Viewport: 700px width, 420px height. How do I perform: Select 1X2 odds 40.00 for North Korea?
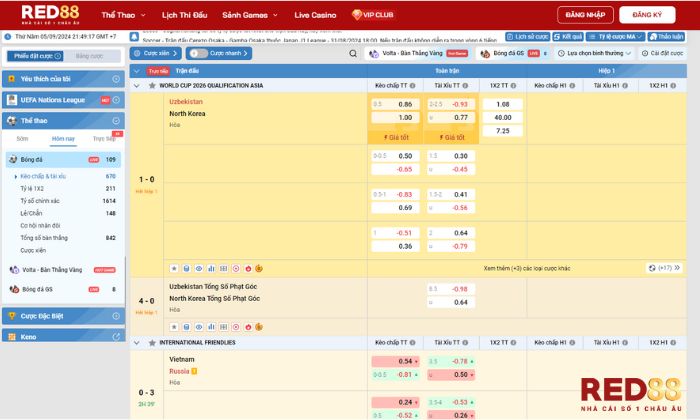(503, 117)
